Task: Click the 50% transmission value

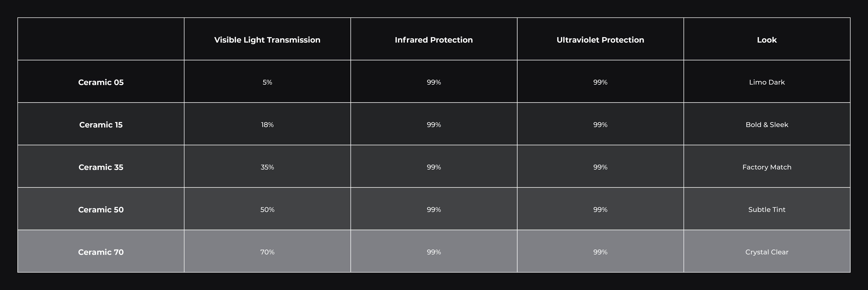Action: point(267,209)
